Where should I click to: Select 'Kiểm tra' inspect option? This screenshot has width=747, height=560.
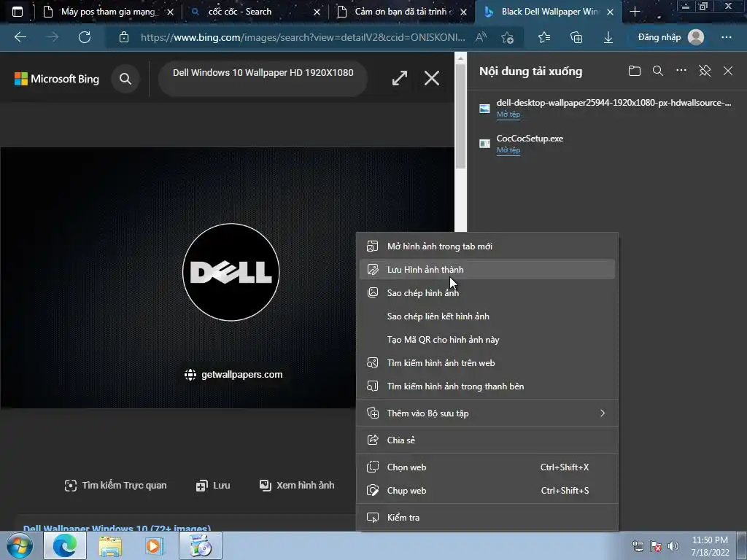click(x=487, y=518)
